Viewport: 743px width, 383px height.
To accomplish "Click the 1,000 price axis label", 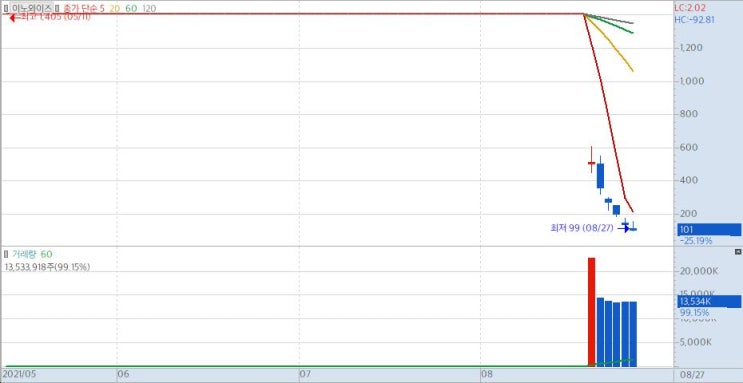I will click(692, 81).
